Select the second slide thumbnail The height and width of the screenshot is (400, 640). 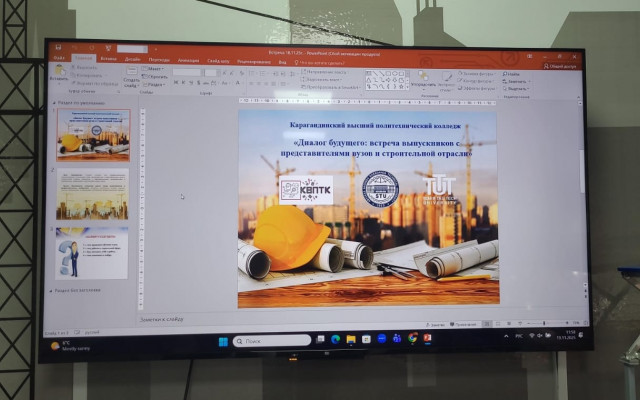point(92,193)
